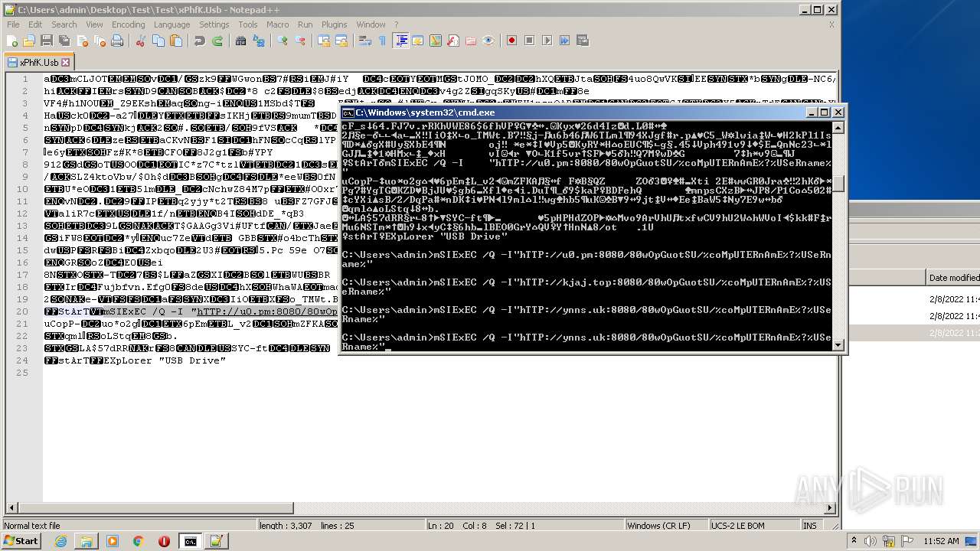Toggle synchronize vertical scrolling icon
Viewport: 980px width, 551px height.
(x=324, y=41)
